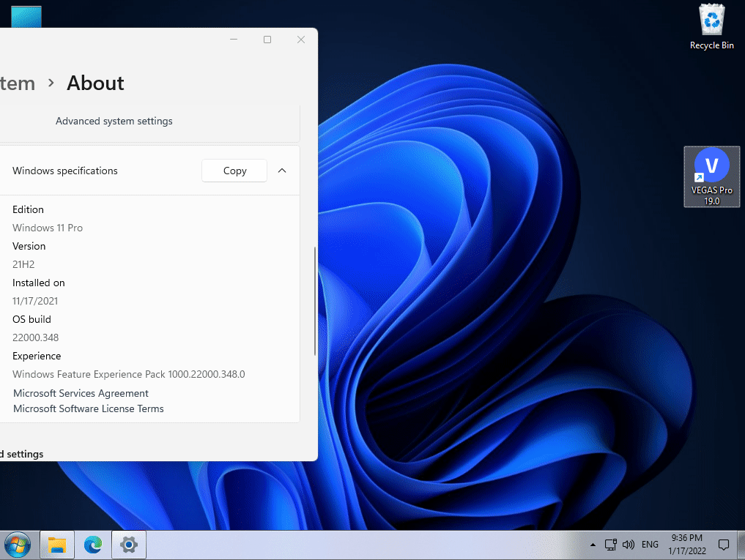Click the partially visible 'settings' heading
Image resolution: width=745 pixels, height=560 pixels.
22,454
